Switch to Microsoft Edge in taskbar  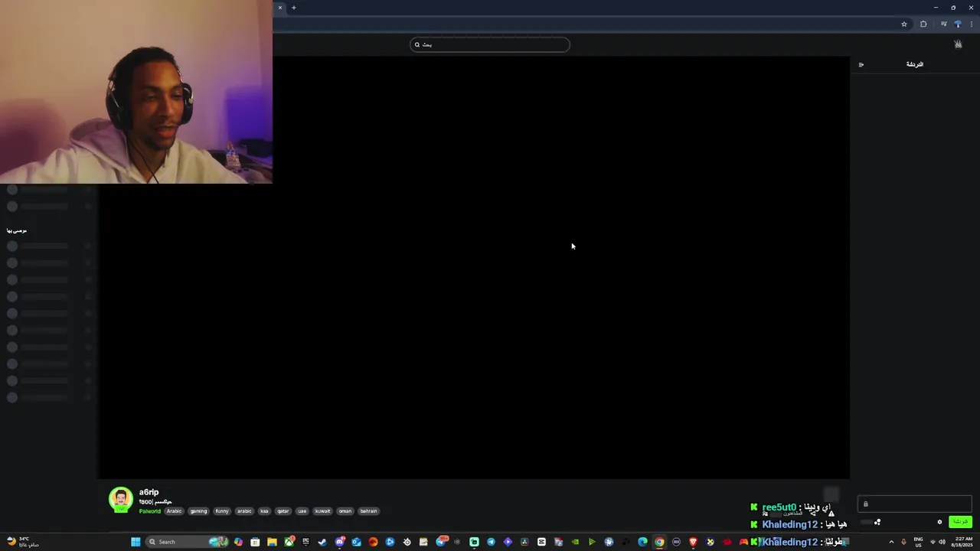point(642,542)
